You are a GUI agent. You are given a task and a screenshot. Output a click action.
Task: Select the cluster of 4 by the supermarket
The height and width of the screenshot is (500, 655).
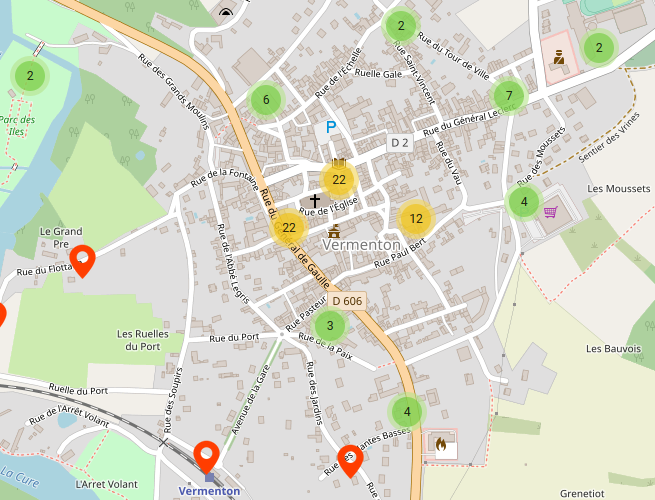pyautogui.click(x=524, y=202)
